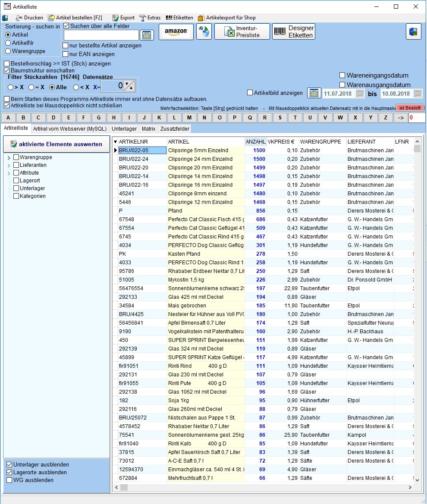Click the search text input field

pyautogui.click(x=101, y=35)
